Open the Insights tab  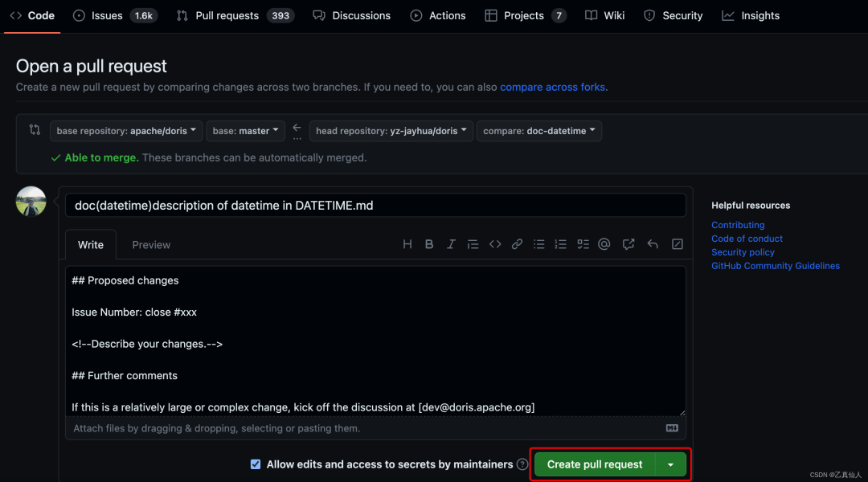[751, 15]
